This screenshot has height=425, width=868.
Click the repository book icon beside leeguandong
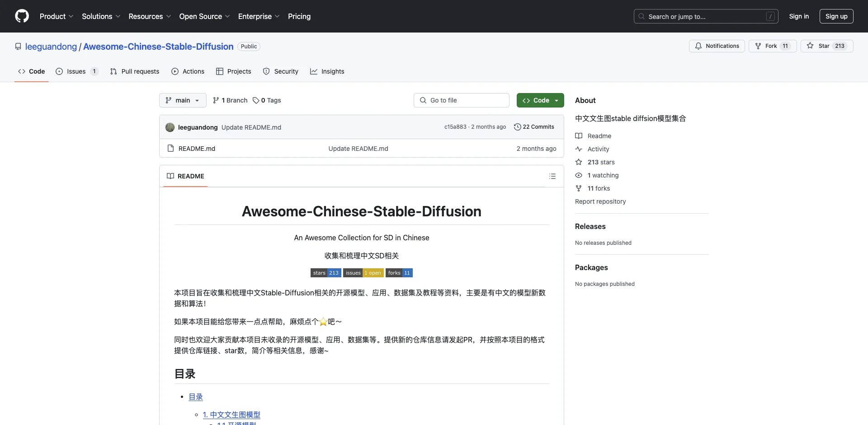[18, 47]
